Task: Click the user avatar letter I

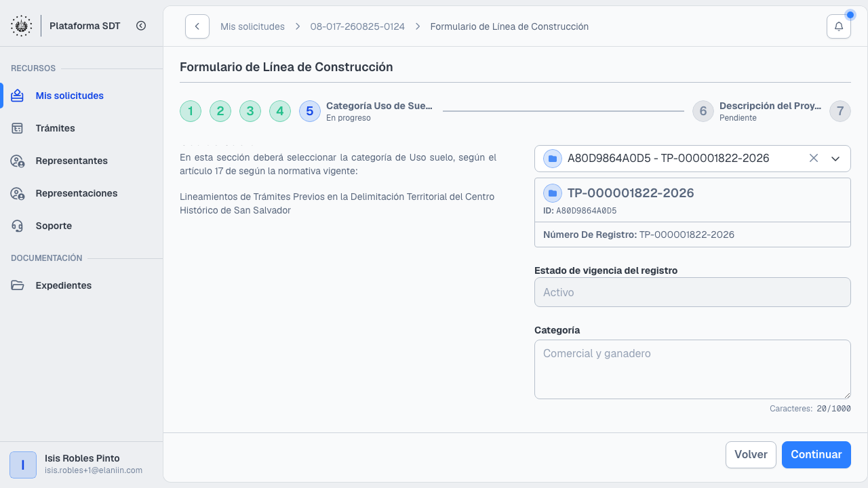Action: click(23, 465)
